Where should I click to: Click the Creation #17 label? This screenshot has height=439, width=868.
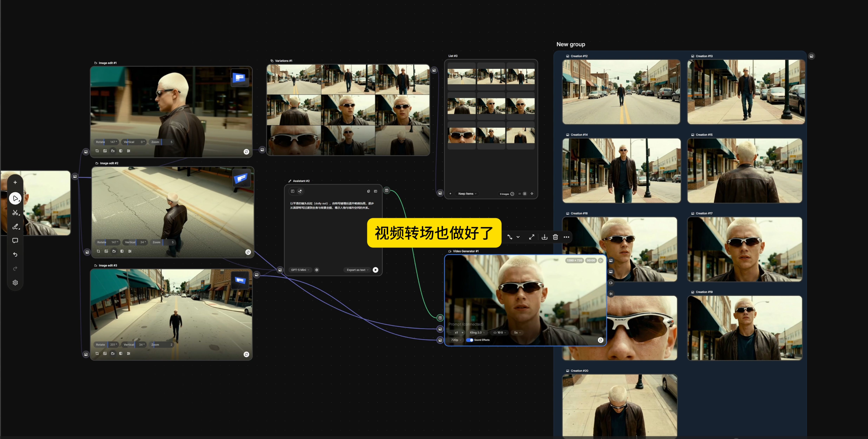704,213
